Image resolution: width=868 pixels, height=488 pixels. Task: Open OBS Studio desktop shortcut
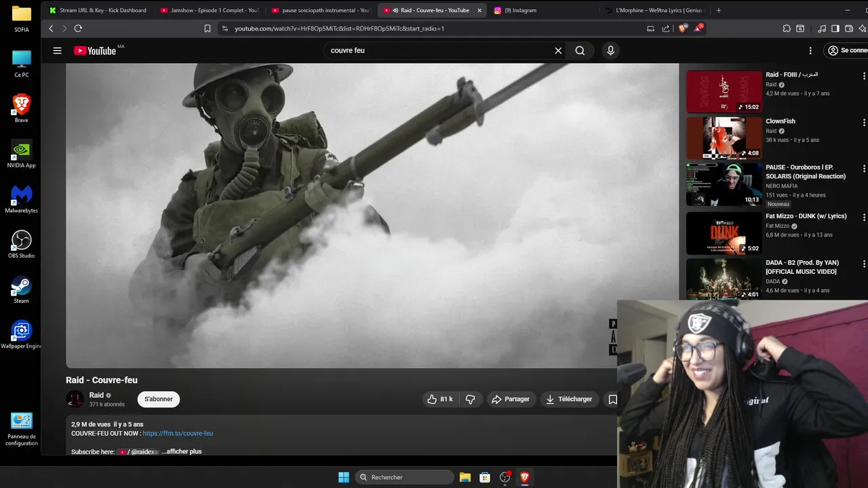point(22,244)
